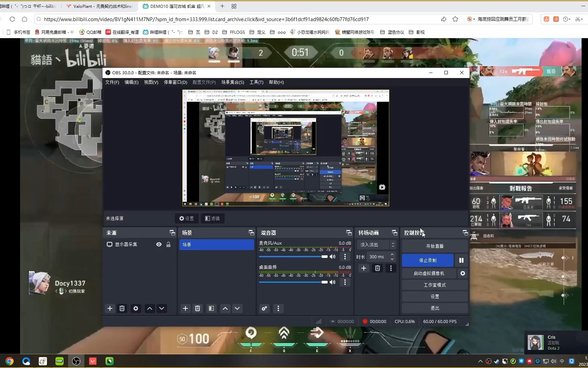
Task: Toggle lock on 显示器采集 source
Action: point(168,244)
